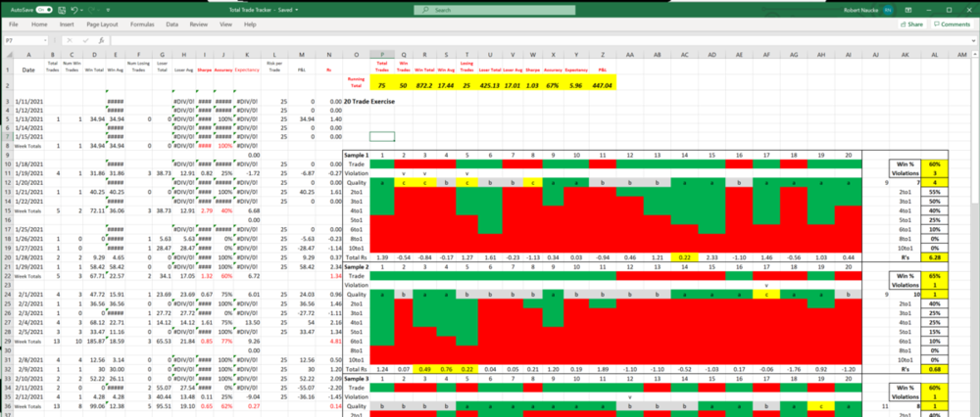Select the yellow Total Trades cell showing 75
This screenshot has width=980, height=417.
(x=380, y=87)
